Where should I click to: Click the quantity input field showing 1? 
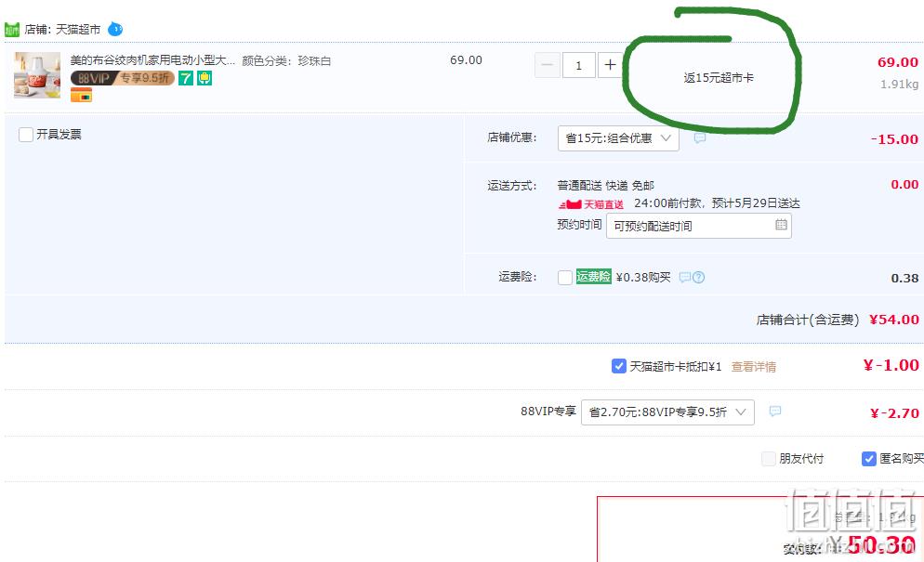click(579, 65)
